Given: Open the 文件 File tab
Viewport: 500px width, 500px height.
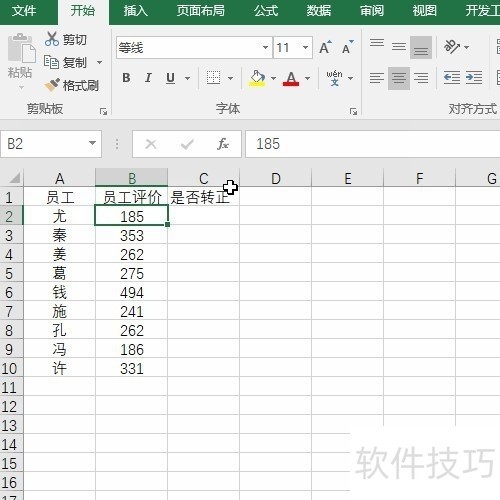Looking at the screenshot, I should (24, 11).
